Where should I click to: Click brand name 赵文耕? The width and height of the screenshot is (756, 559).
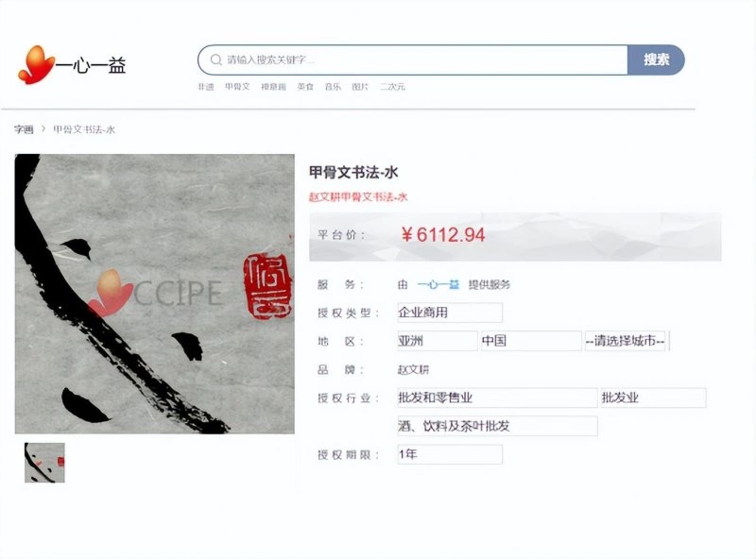click(x=413, y=369)
